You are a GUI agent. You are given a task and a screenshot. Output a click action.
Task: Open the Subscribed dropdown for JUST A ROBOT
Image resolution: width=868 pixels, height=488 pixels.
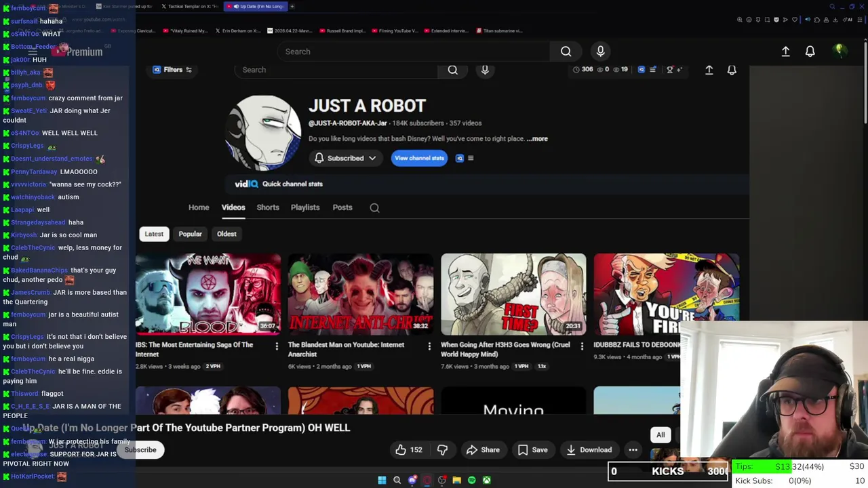point(346,158)
